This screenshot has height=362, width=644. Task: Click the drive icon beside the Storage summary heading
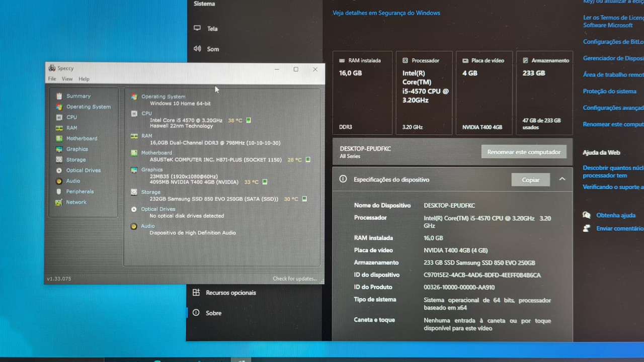coord(134,192)
